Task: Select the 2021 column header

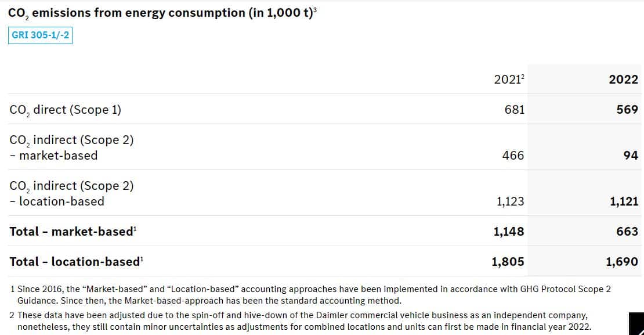Action: (509, 80)
